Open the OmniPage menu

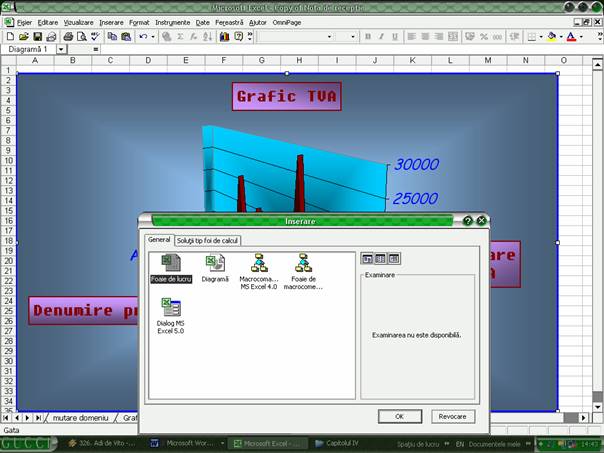tap(287, 23)
